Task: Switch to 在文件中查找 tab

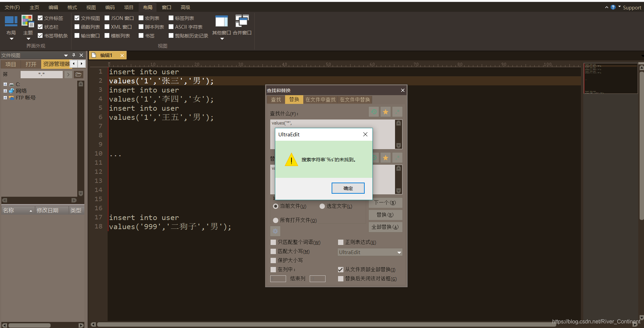Action: 320,100
